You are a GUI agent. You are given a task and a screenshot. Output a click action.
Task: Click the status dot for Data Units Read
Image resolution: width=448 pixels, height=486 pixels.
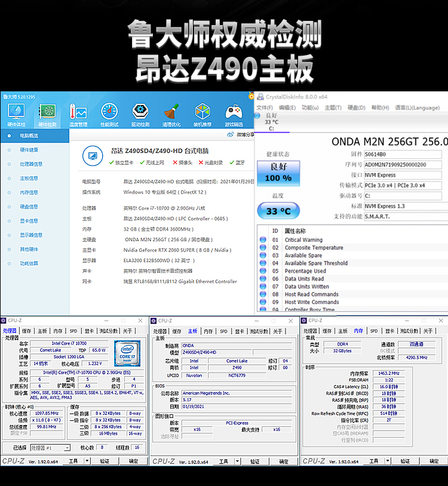pyautogui.click(x=263, y=279)
